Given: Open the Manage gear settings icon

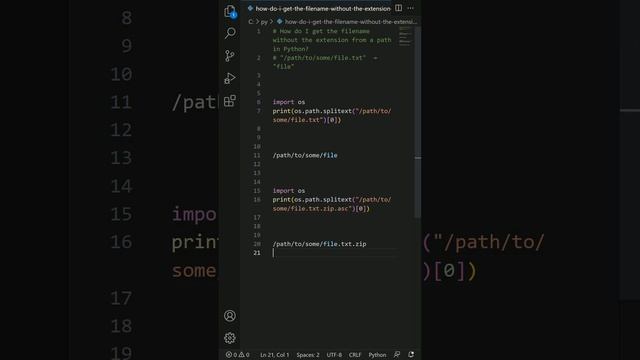Looking at the screenshot, I should (x=230, y=338).
